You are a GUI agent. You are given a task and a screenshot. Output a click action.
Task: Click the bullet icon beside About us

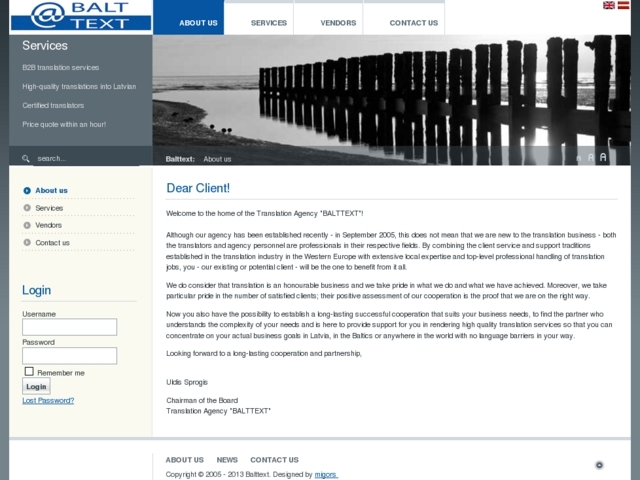click(27, 191)
